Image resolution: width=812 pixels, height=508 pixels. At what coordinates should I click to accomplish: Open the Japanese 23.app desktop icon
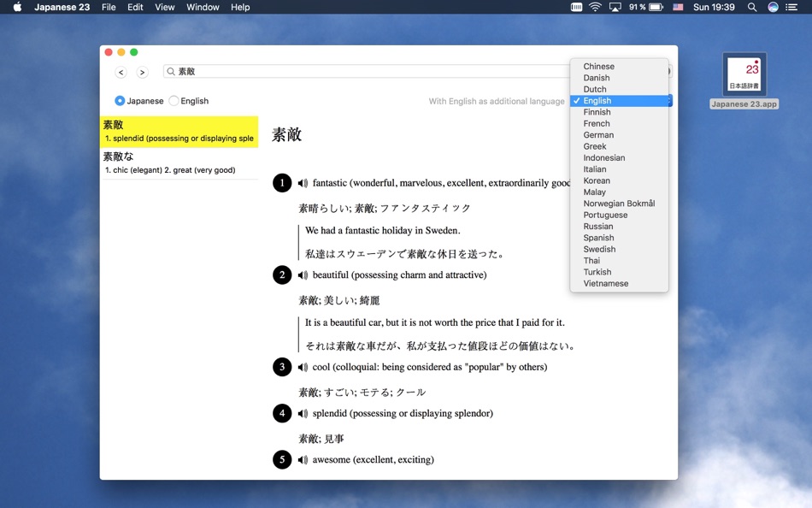744,80
